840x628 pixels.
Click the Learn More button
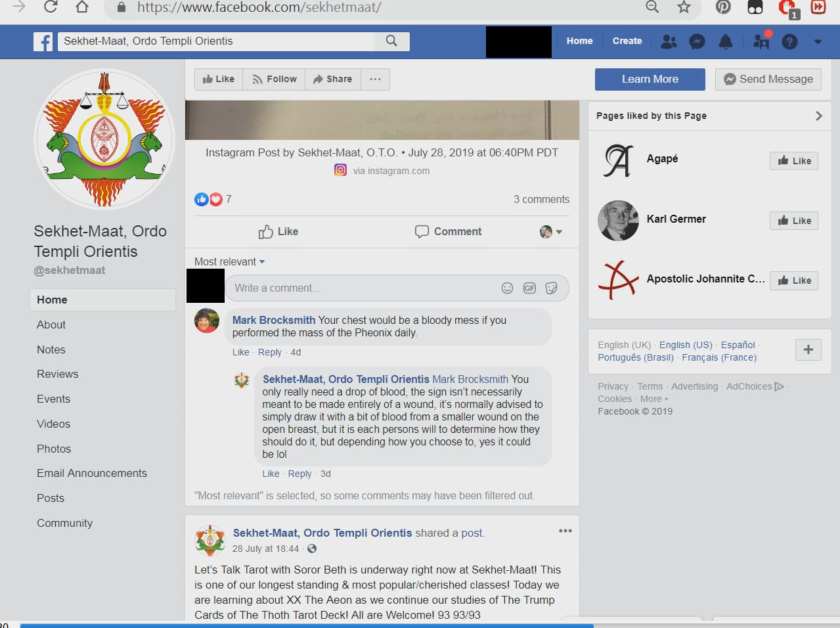[650, 79]
